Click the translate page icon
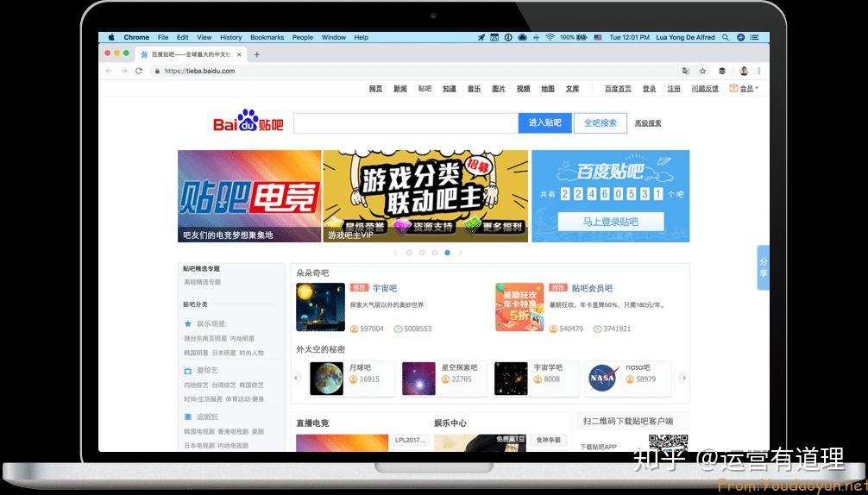This screenshot has width=868, height=495. tap(686, 71)
